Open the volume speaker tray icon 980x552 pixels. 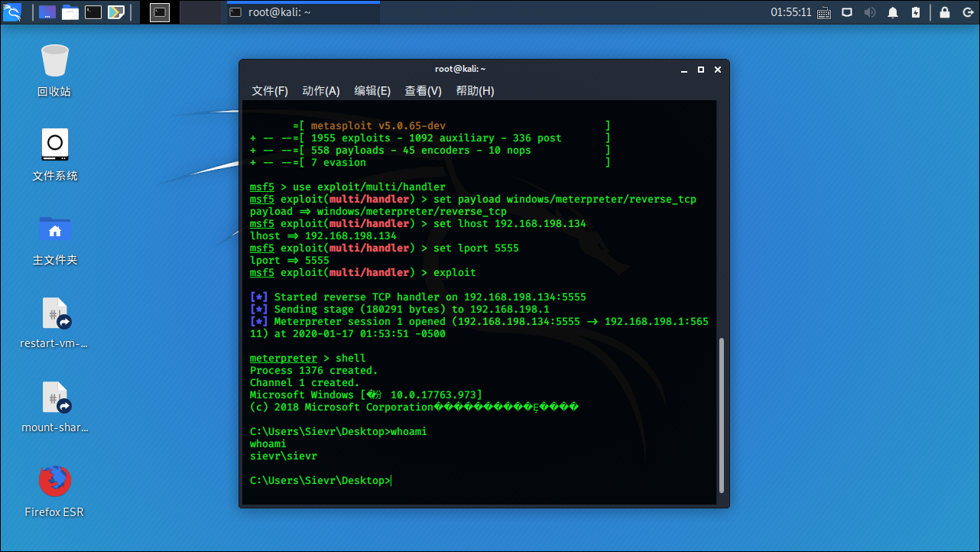tap(870, 12)
